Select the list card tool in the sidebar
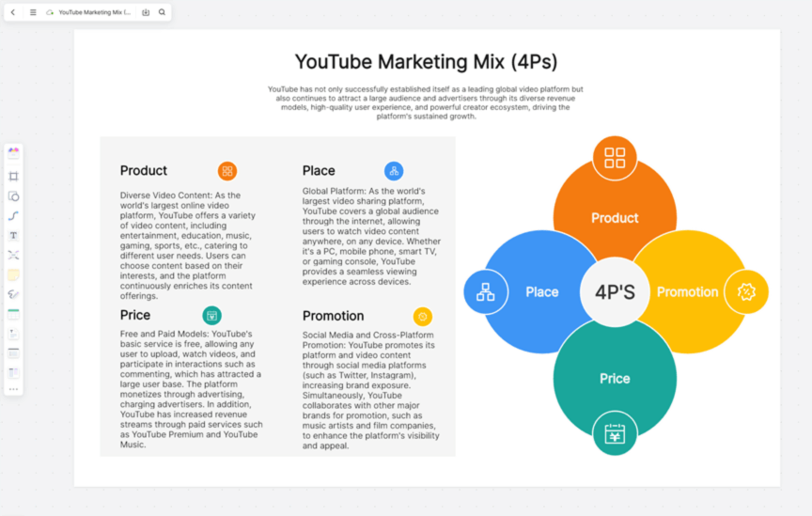The width and height of the screenshot is (812, 516). point(13,353)
